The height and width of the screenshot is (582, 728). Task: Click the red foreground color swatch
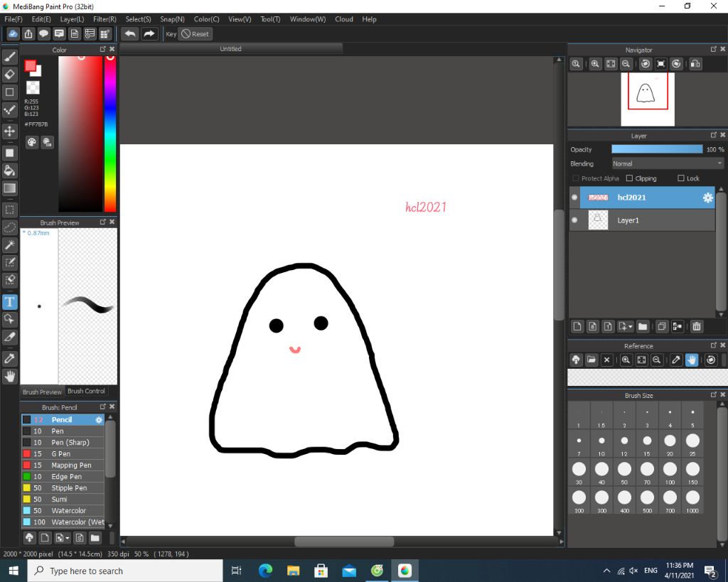(30, 65)
